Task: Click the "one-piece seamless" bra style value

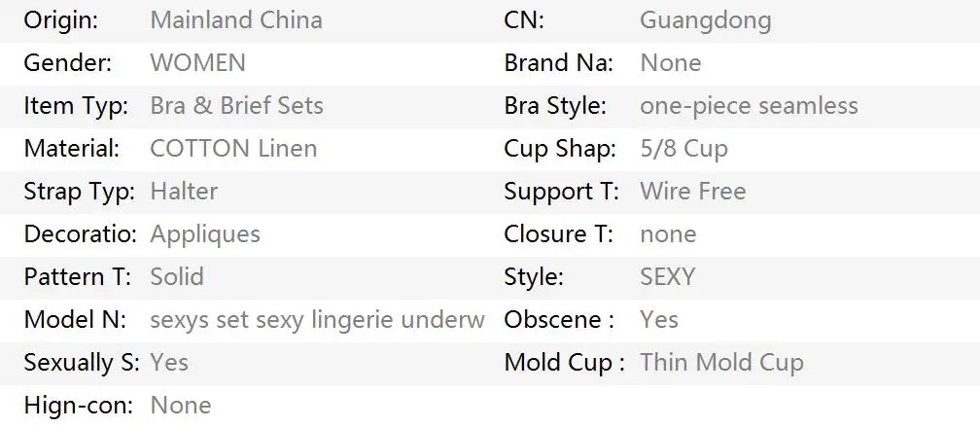Action: tap(749, 106)
